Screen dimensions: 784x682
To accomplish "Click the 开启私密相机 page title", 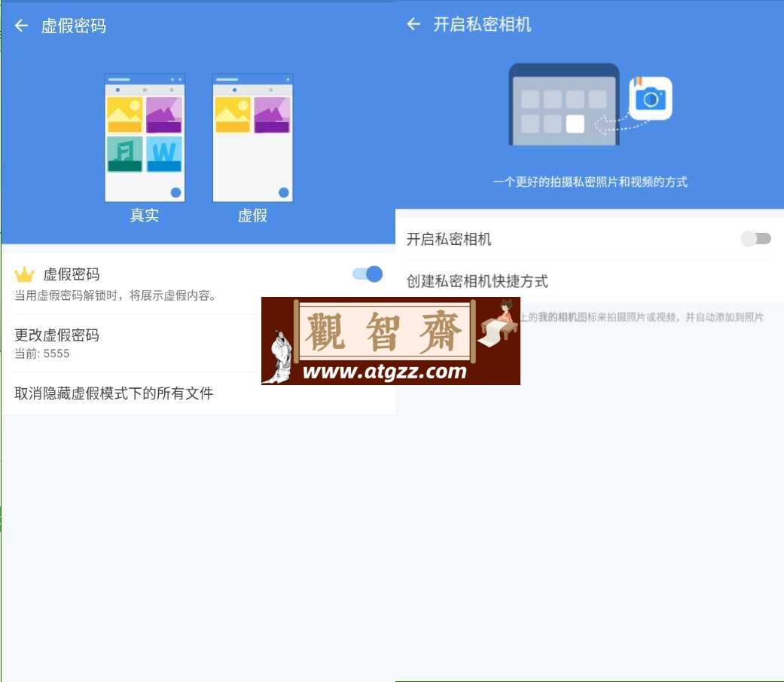I will (482, 25).
